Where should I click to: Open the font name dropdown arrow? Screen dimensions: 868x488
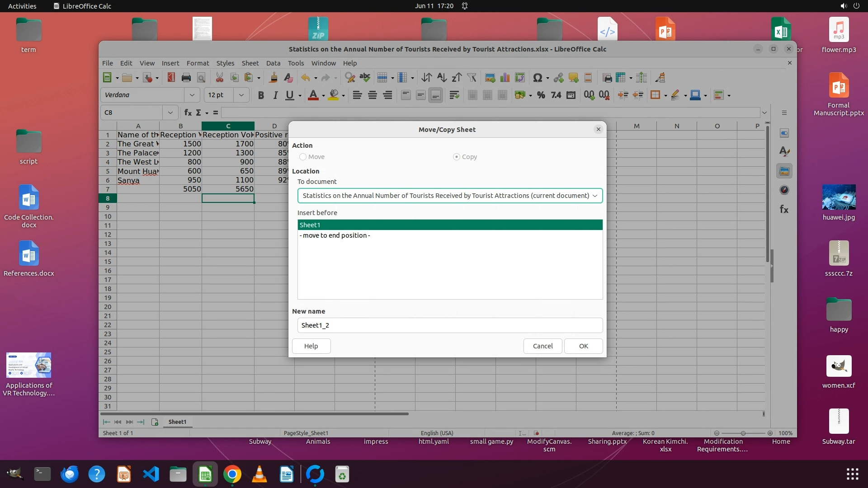[x=192, y=95]
